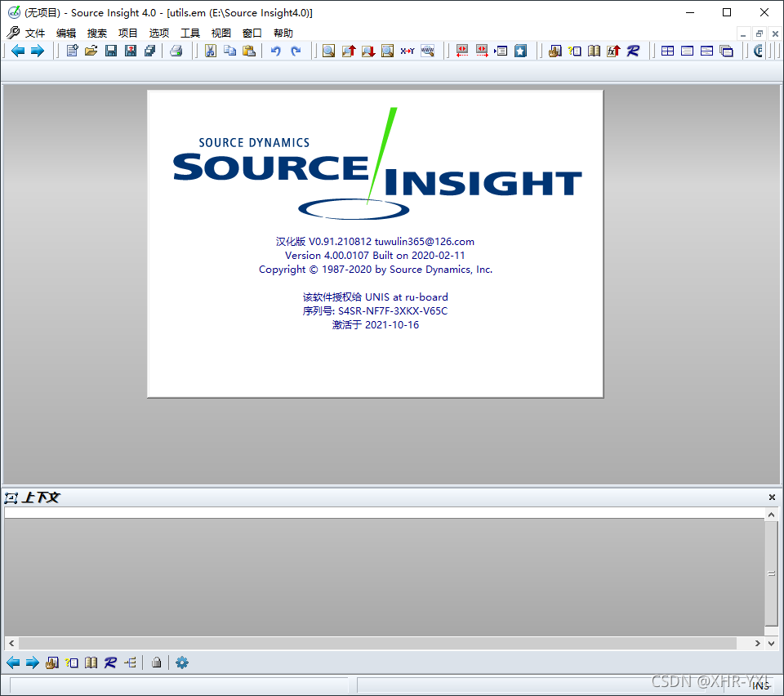Click the book icon in context panel toolbar
Viewport: 784px width, 696px height.
tap(91, 663)
